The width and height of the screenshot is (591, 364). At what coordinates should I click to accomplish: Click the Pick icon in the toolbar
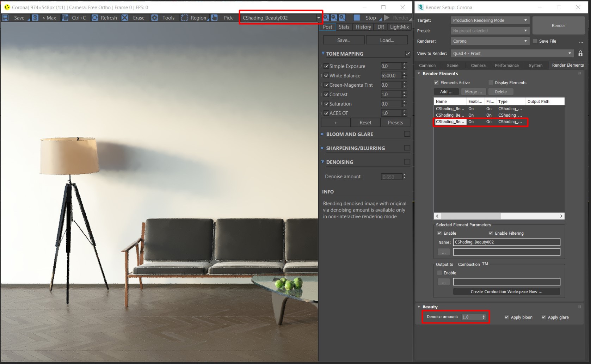214,18
